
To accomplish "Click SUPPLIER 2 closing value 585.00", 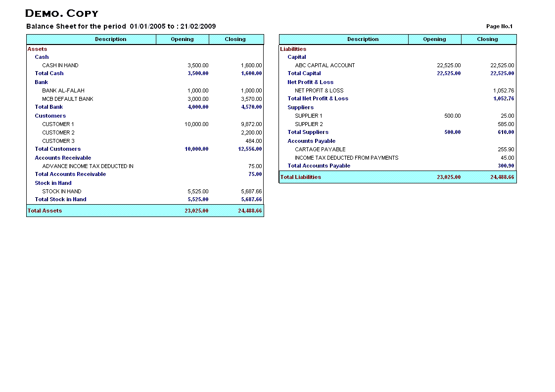I will pyautogui.click(x=506, y=124).
